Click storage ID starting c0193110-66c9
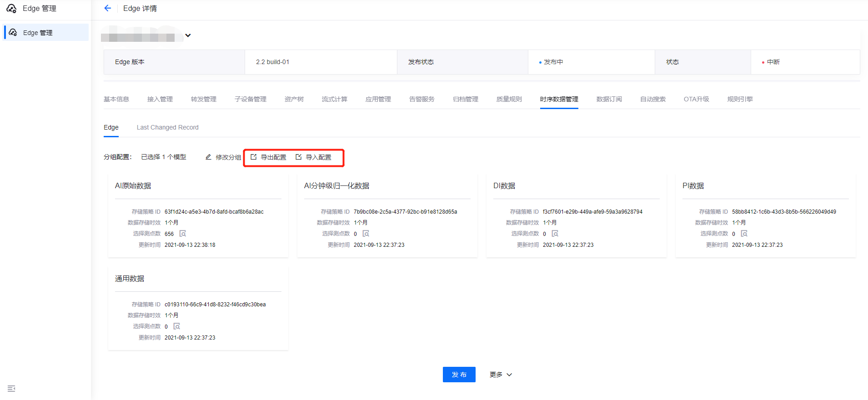 pos(215,305)
